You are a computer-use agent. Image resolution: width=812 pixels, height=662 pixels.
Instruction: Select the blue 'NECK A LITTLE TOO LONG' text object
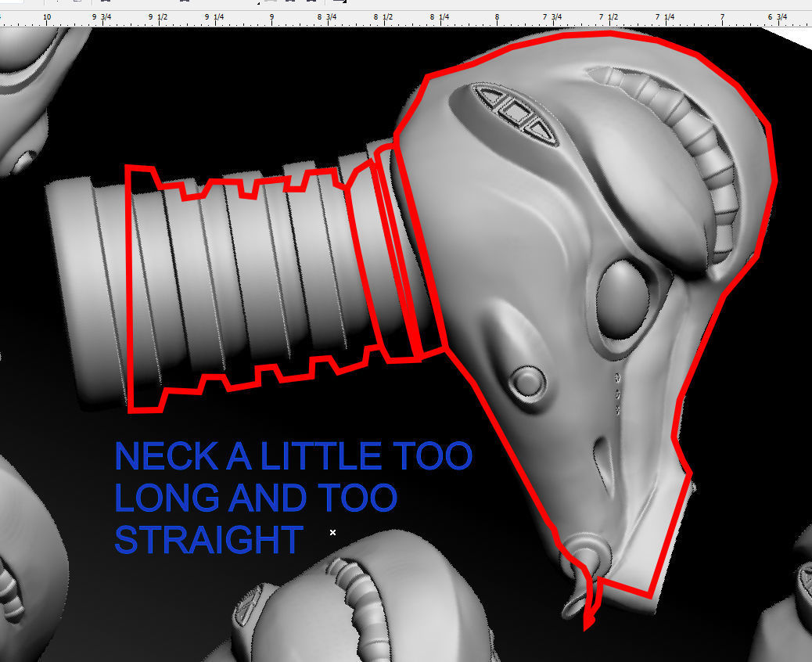(x=293, y=497)
